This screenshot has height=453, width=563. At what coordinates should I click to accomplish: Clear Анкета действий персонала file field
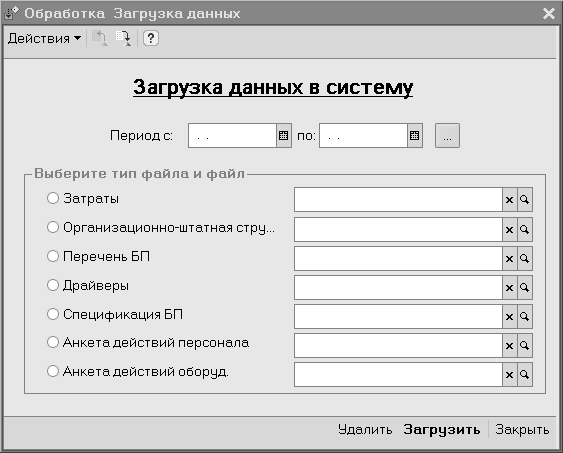click(510, 345)
